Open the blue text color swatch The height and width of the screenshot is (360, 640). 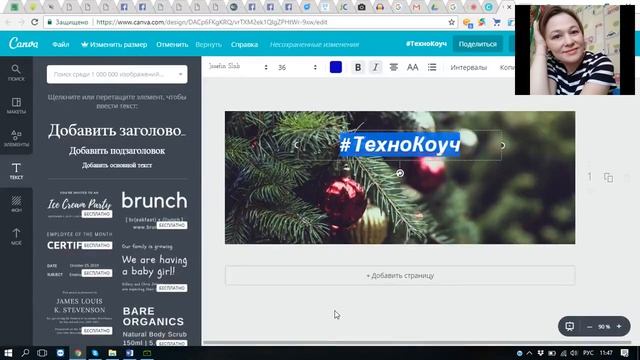pos(336,67)
